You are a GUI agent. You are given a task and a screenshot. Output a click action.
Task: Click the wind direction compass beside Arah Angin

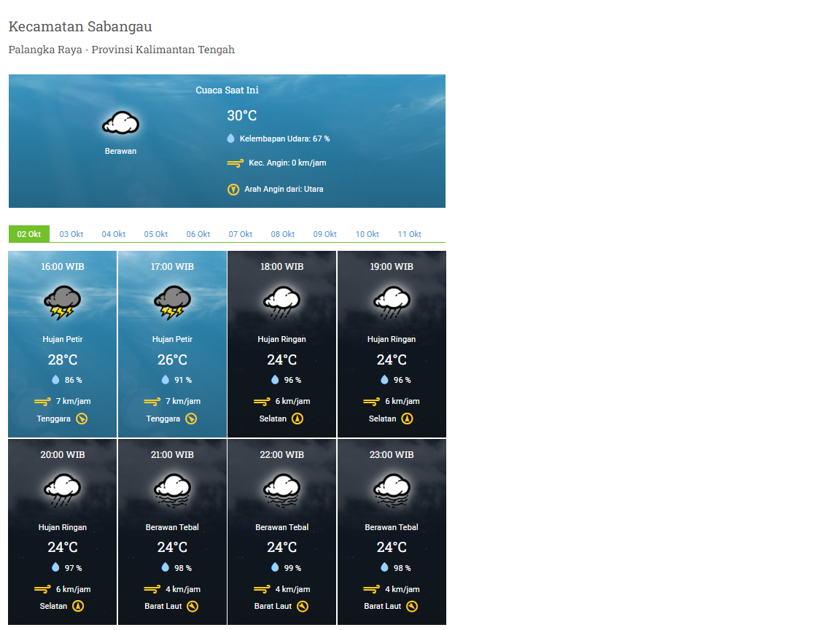[x=233, y=189]
